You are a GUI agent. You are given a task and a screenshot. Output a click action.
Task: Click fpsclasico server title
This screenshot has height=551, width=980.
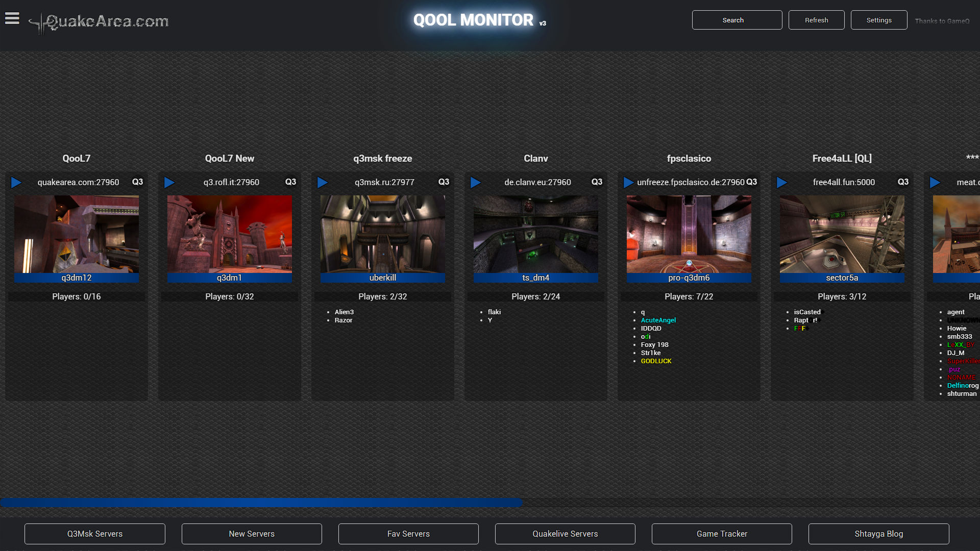[689, 159]
